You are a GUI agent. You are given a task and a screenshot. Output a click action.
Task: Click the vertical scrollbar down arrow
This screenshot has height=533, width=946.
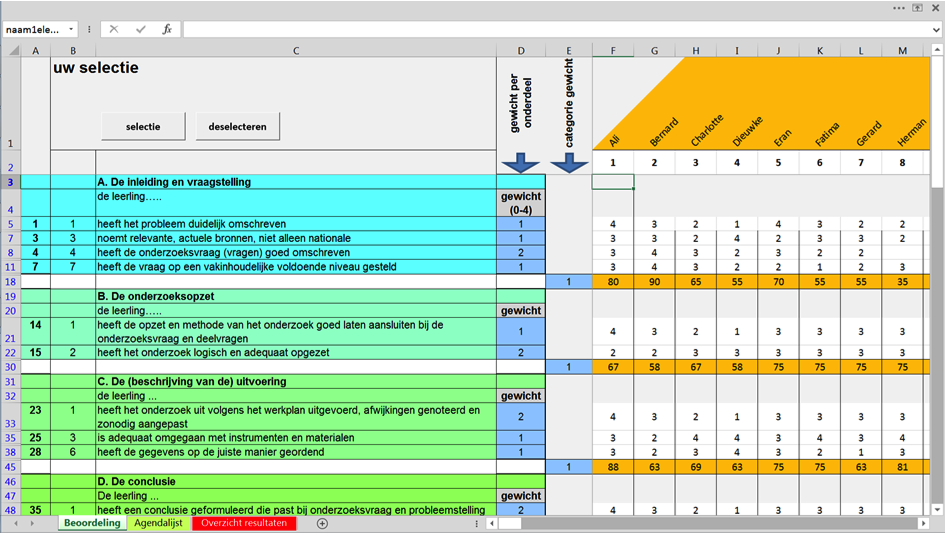[x=937, y=509]
